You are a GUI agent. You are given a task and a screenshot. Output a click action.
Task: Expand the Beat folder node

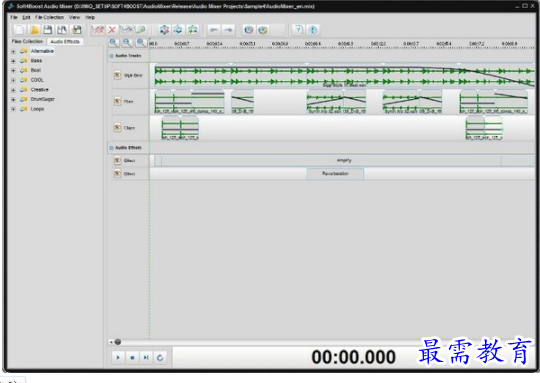click(x=13, y=70)
